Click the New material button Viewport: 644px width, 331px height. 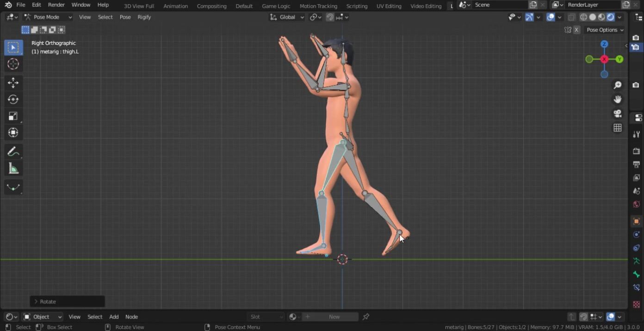coord(334,317)
